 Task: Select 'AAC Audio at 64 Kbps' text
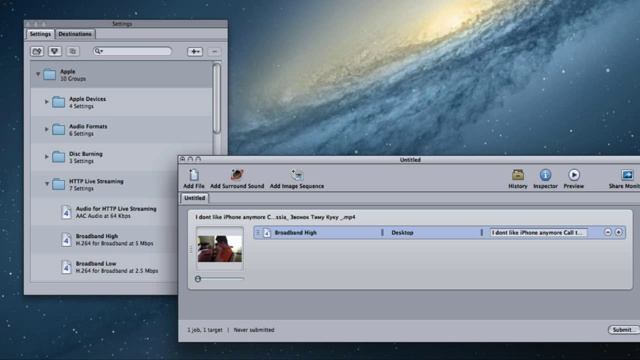click(x=103, y=216)
